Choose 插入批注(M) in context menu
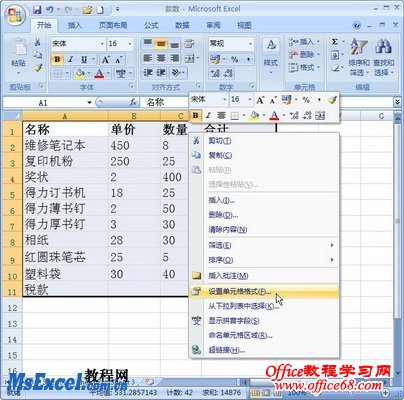 [264, 276]
